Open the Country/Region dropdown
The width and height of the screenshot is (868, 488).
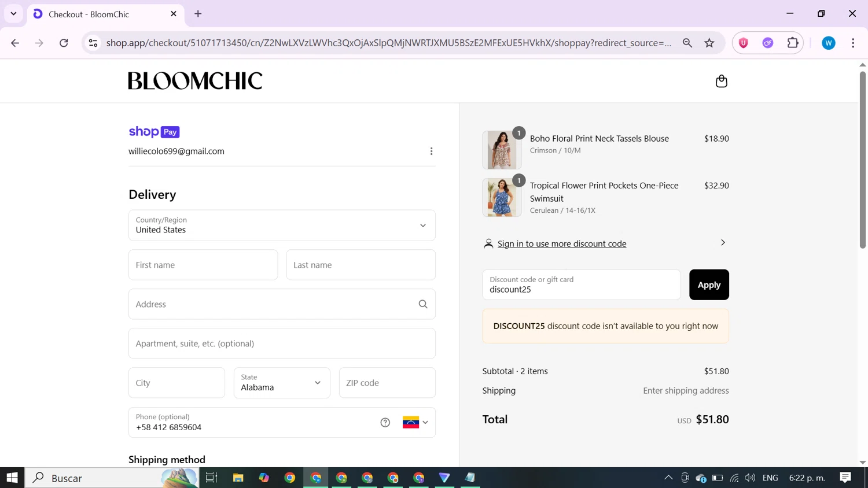[282, 225]
